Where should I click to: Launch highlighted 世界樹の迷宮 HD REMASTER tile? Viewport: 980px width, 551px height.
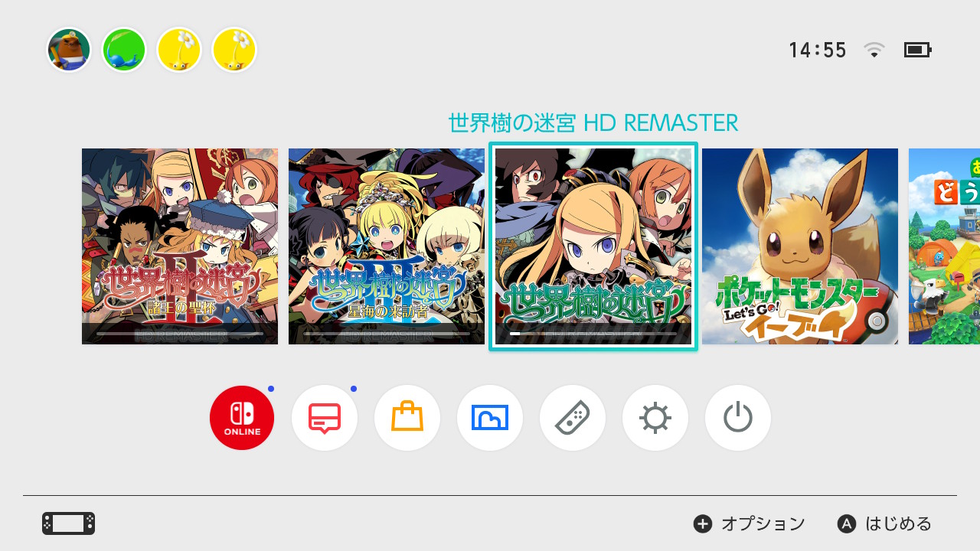click(x=593, y=246)
